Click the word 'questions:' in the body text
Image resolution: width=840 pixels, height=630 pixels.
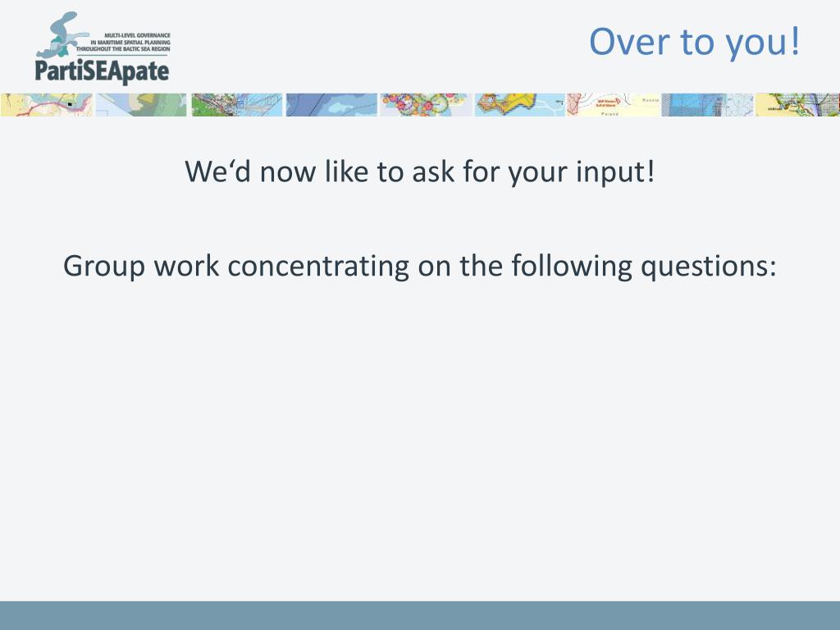click(708, 267)
